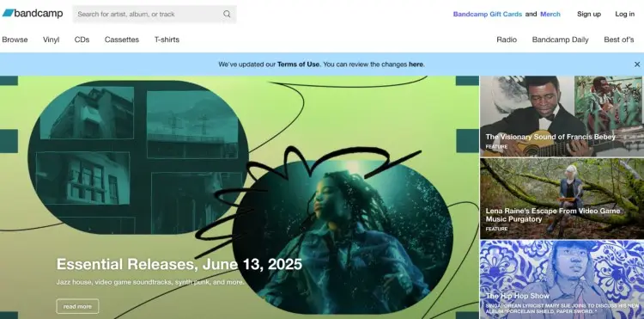Open Bandcamp Gift Cards link
Image resolution: width=644 pixels, height=319 pixels.
pos(488,14)
